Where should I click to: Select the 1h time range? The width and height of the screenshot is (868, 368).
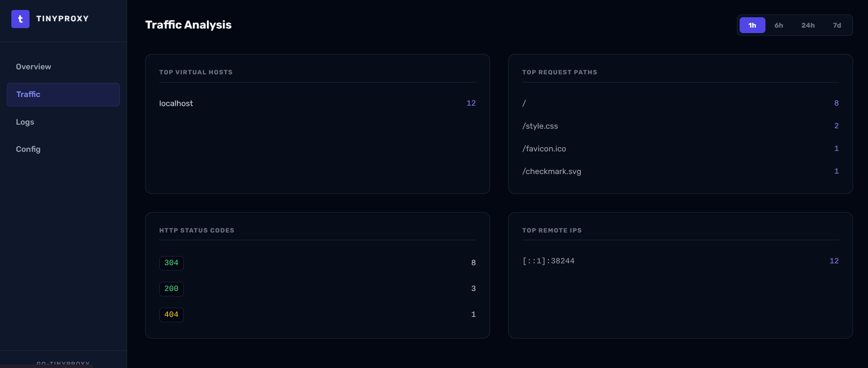coord(752,25)
